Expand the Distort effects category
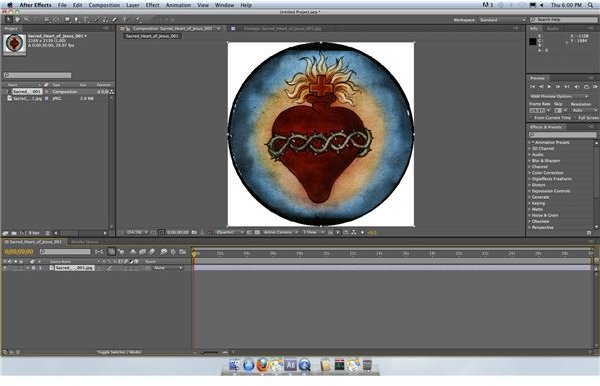 (530, 185)
